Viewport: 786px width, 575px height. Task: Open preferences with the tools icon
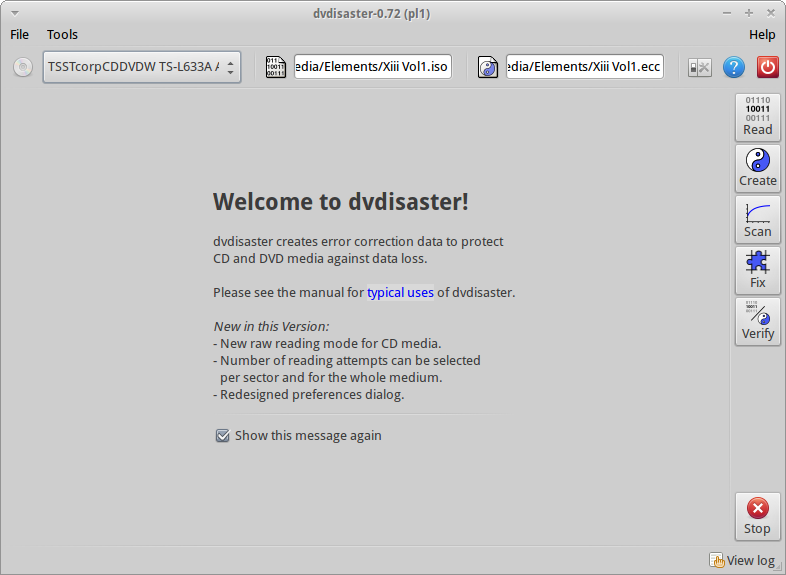[x=700, y=67]
